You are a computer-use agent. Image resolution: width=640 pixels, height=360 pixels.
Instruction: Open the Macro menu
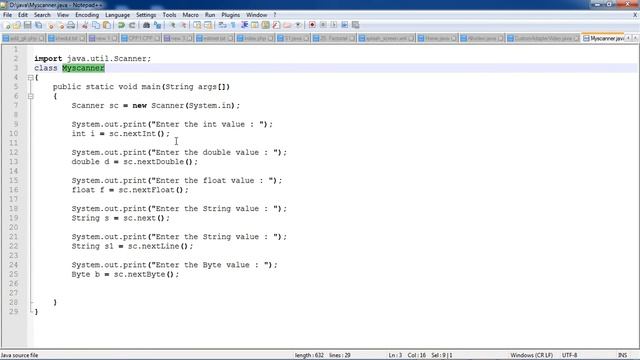point(190,15)
